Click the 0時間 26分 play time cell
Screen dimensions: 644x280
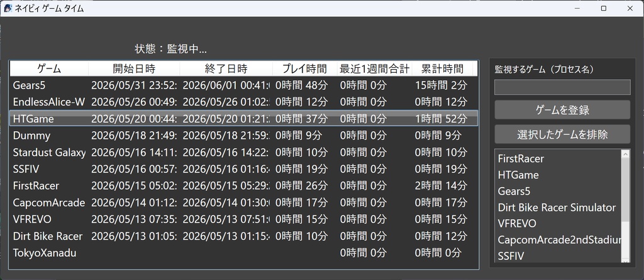[x=301, y=186]
